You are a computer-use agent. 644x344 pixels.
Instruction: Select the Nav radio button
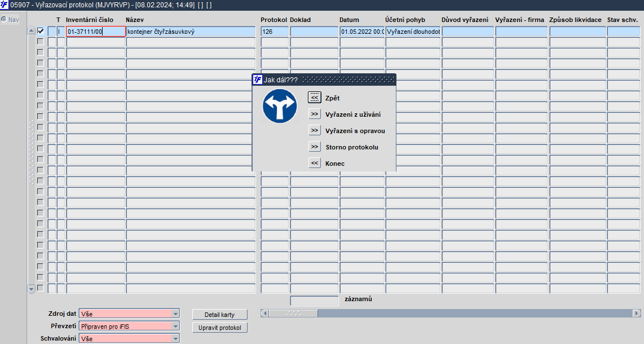pyautogui.click(x=4, y=19)
